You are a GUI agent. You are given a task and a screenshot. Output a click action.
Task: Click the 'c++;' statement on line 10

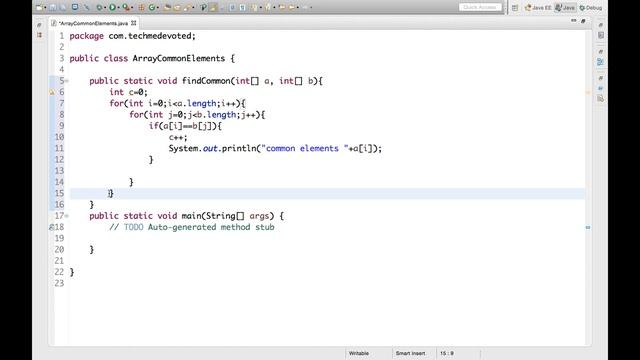178,137
